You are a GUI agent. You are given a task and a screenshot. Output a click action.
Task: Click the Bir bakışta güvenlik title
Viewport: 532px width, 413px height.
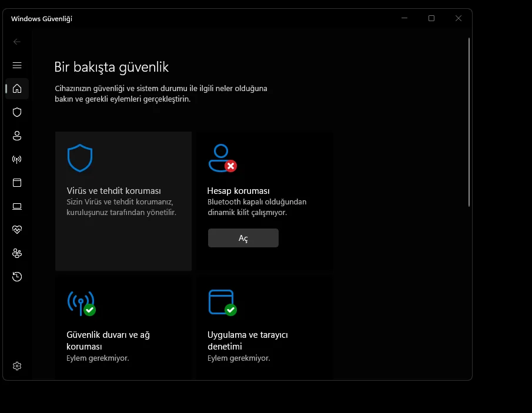click(112, 67)
